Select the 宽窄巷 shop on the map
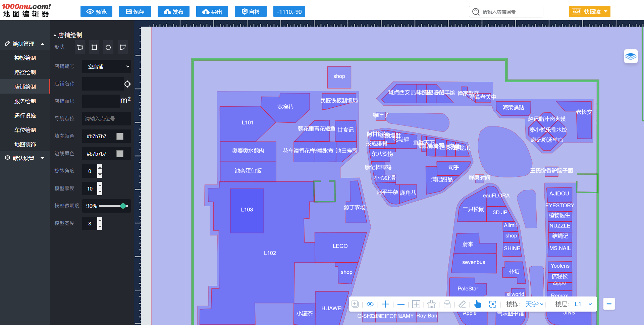Image resolution: width=644 pixels, height=325 pixels. (x=285, y=107)
